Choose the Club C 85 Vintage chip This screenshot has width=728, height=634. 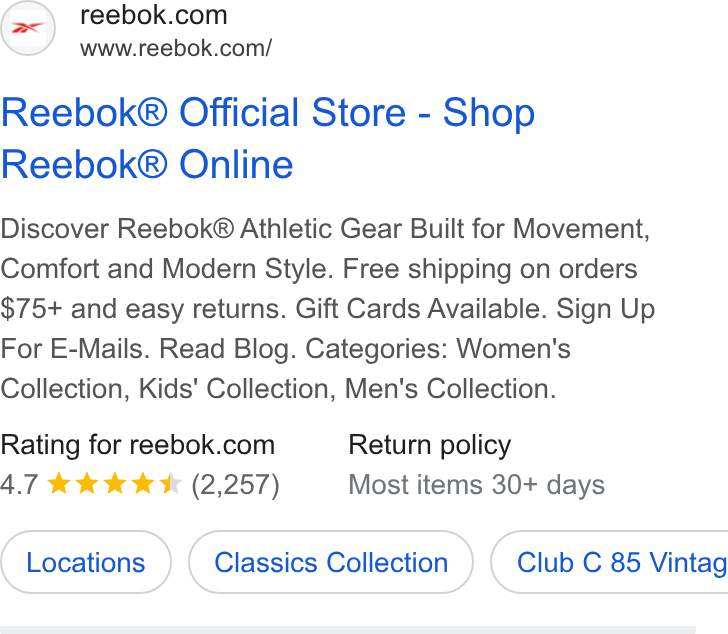click(610, 562)
